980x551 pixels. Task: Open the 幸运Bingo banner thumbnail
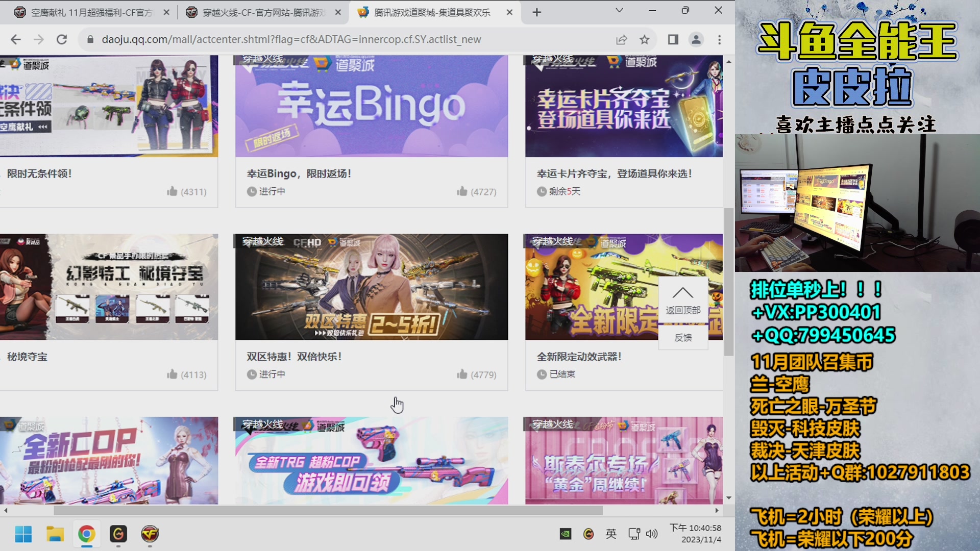coord(371,106)
